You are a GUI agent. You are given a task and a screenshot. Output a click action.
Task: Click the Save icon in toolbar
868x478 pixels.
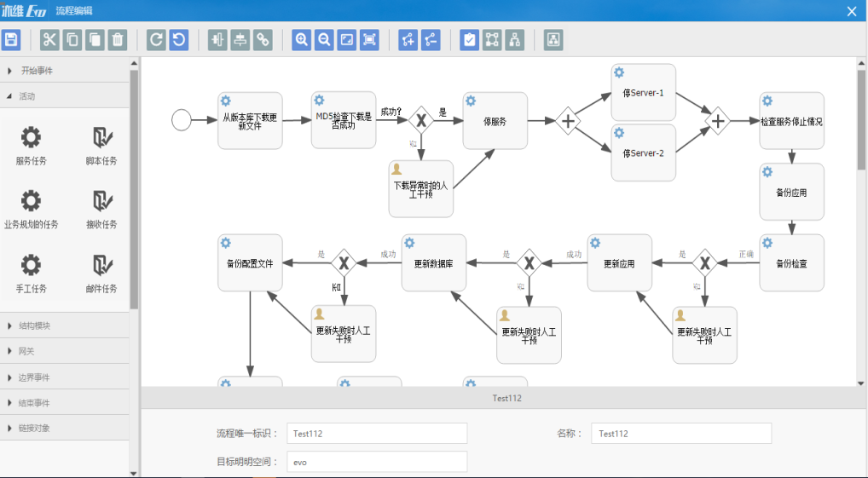tap(11, 40)
